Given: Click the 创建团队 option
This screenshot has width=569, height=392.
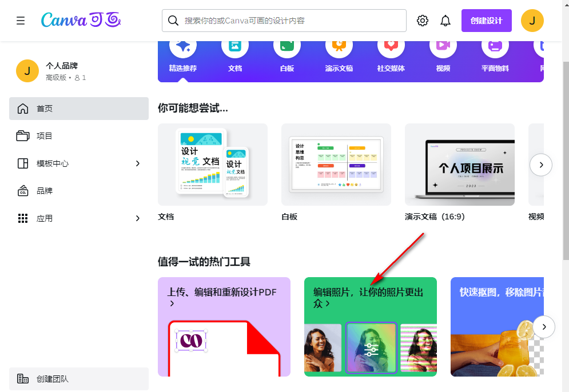Looking at the screenshot, I should [x=57, y=378].
